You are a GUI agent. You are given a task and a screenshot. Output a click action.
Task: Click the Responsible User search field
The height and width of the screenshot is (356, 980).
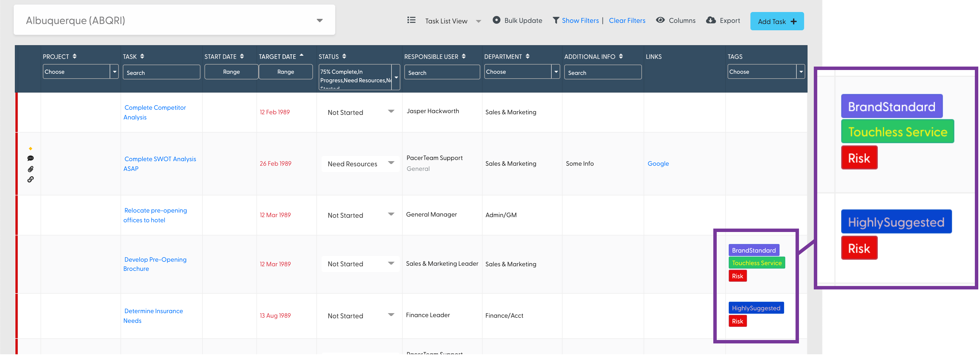coord(442,72)
